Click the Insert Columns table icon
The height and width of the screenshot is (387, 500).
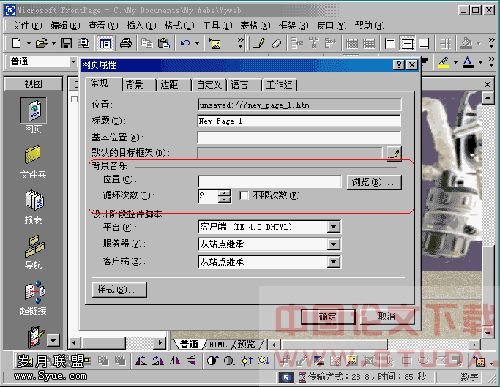coord(313,43)
